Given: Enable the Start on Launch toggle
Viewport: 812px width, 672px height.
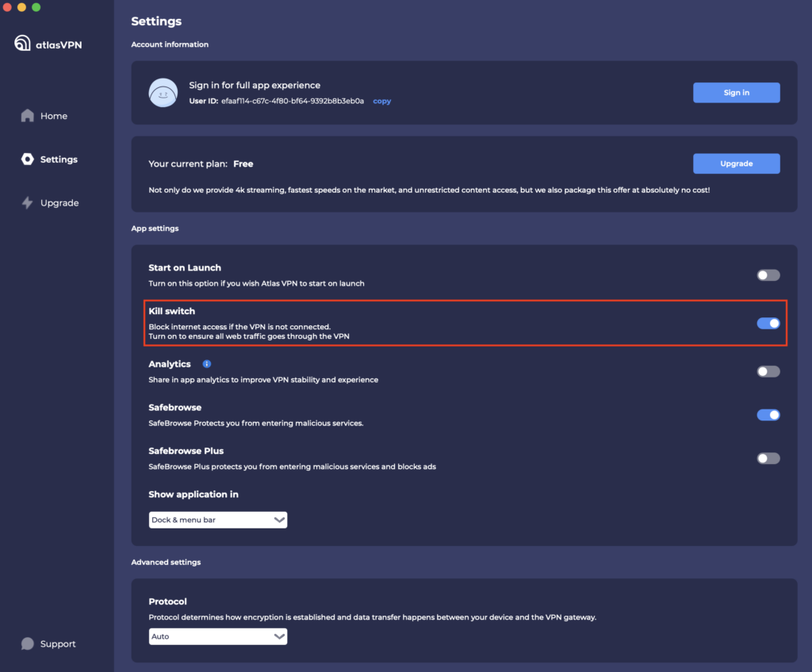Looking at the screenshot, I should (768, 275).
